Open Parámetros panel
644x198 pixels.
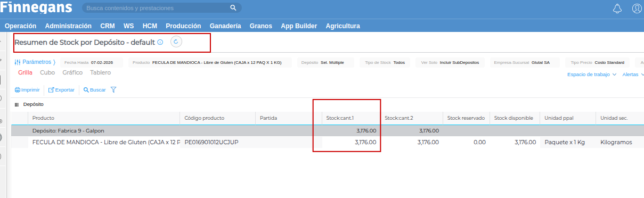35,62
